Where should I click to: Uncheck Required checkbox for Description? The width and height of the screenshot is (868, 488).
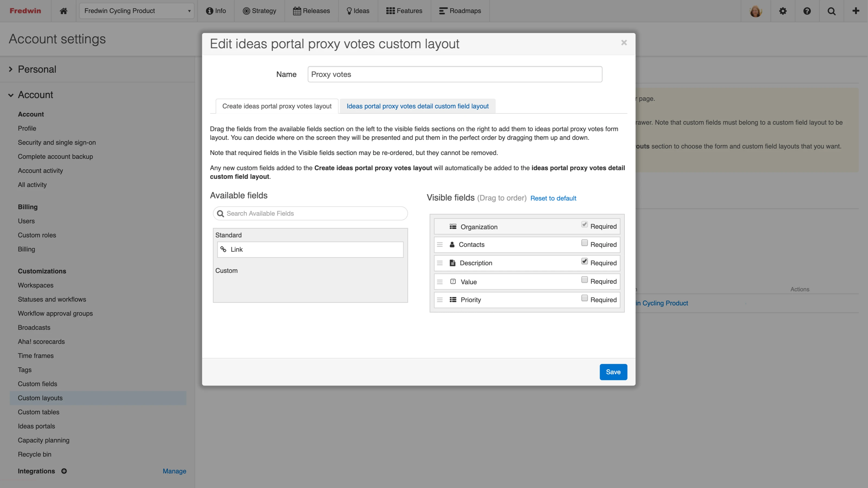click(x=584, y=261)
